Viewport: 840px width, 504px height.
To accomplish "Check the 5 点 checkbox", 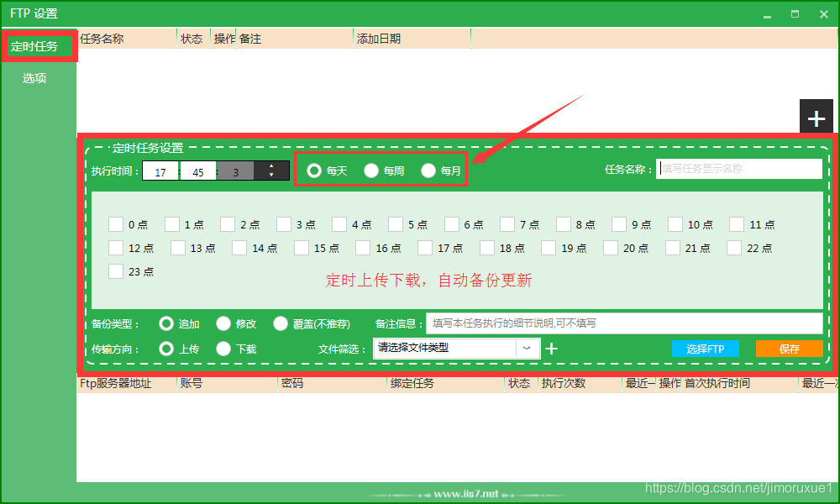I will click(x=396, y=224).
